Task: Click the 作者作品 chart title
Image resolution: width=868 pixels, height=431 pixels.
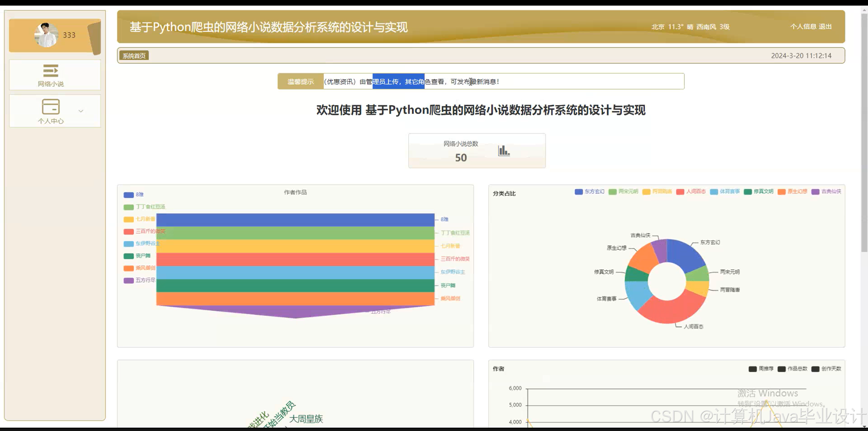Action: point(295,192)
